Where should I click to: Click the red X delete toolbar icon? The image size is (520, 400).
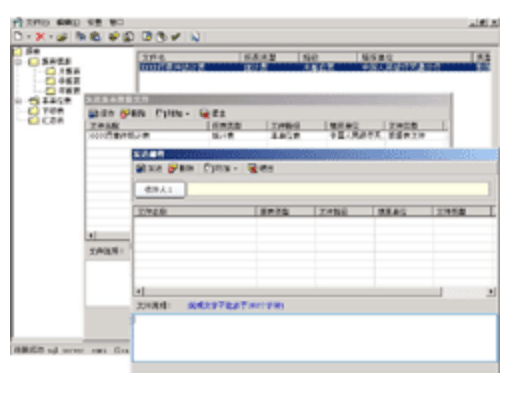point(40,36)
